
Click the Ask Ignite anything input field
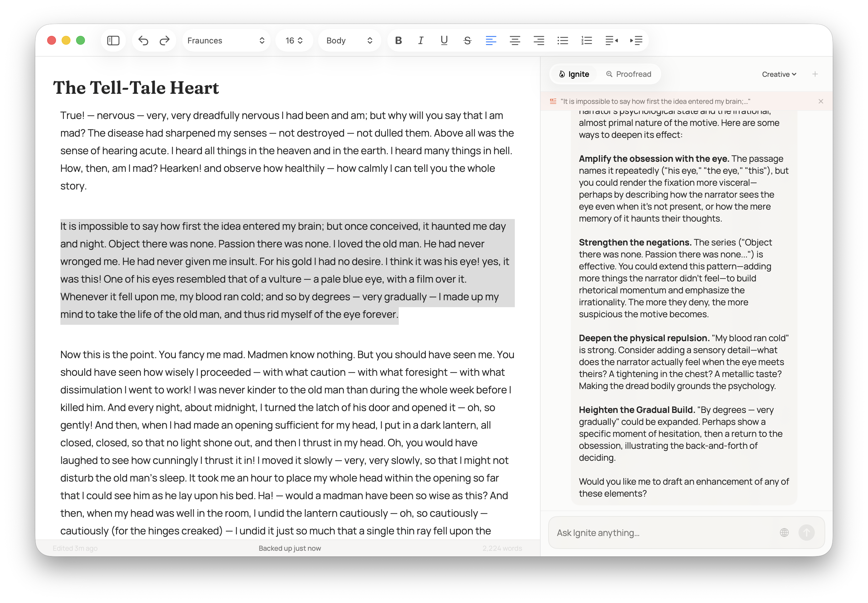click(x=642, y=533)
